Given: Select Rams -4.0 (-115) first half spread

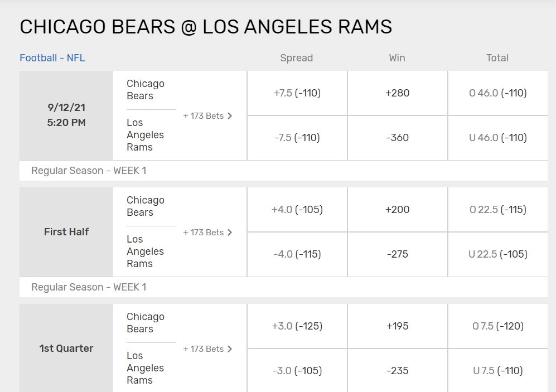Looking at the screenshot, I should (x=297, y=254).
